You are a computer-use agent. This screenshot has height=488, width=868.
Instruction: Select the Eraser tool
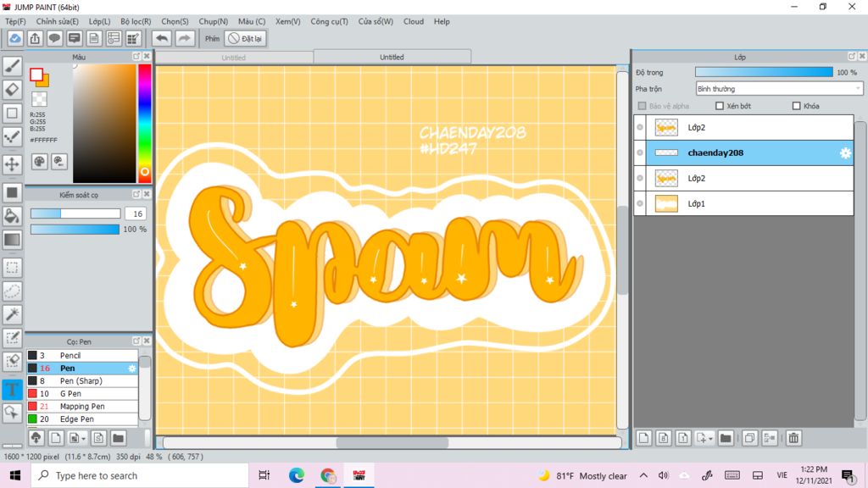12,90
